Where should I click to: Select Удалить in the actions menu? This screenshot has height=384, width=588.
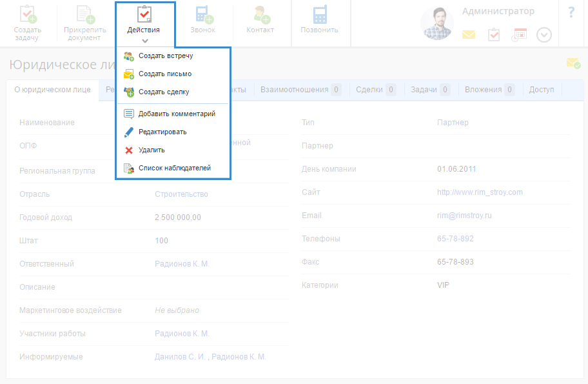point(152,150)
